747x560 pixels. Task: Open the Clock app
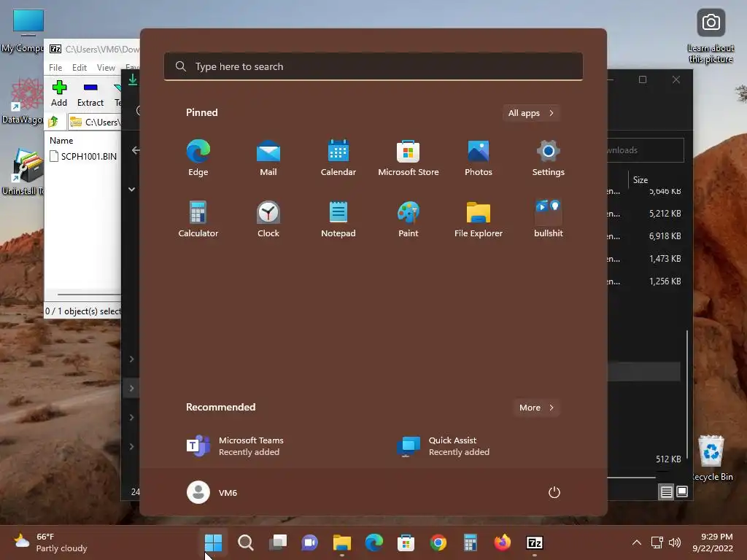(x=268, y=219)
